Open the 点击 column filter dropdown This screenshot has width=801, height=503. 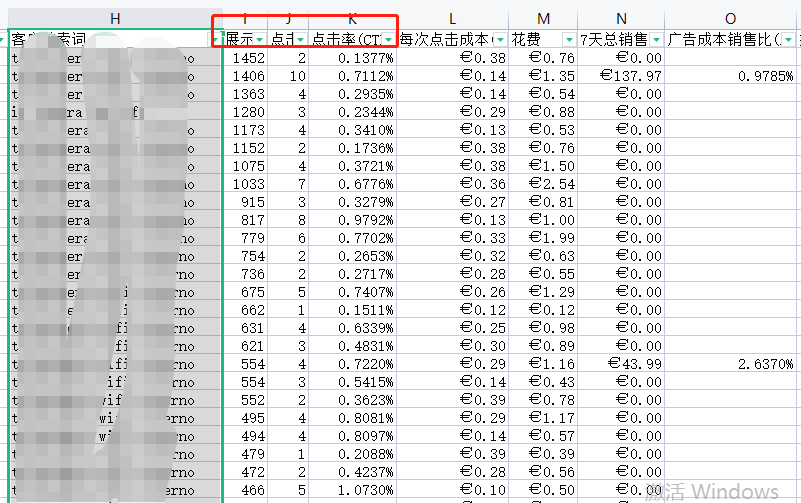300,39
